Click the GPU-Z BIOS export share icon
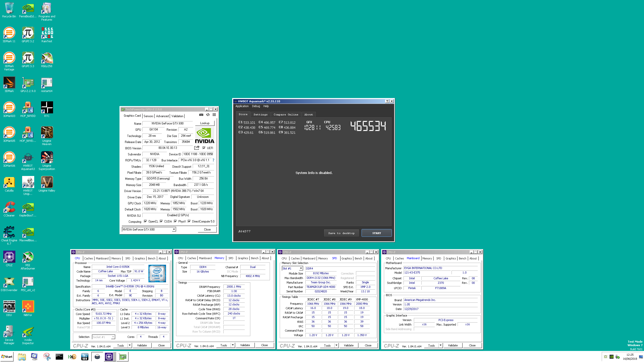The height and width of the screenshot is (362, 644). click(x=197, y=148)
